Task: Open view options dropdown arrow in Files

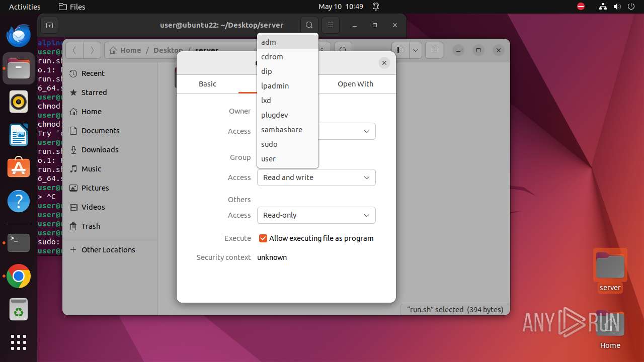Action: pyautogui.click(x=416, y=50)
